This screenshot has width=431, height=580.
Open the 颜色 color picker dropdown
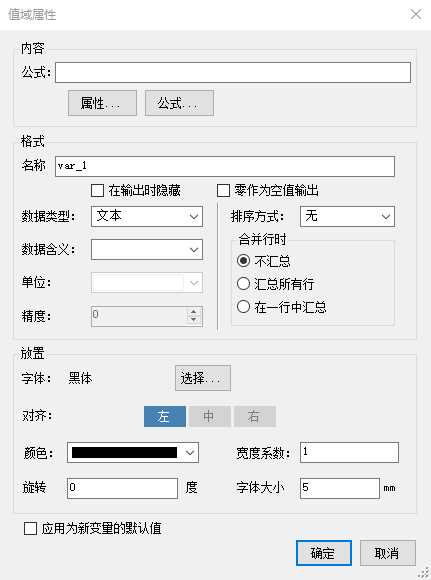[133, 452]
